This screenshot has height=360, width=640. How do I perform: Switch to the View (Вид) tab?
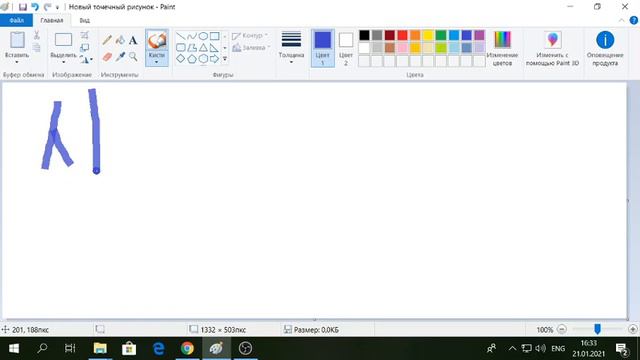[84, 20]
